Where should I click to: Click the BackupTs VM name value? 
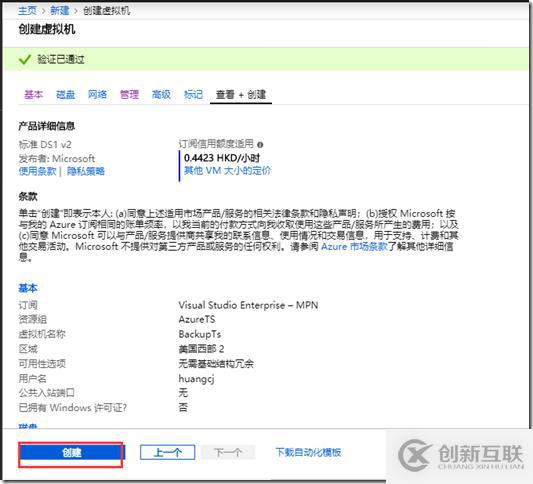[x=200, y=334]
